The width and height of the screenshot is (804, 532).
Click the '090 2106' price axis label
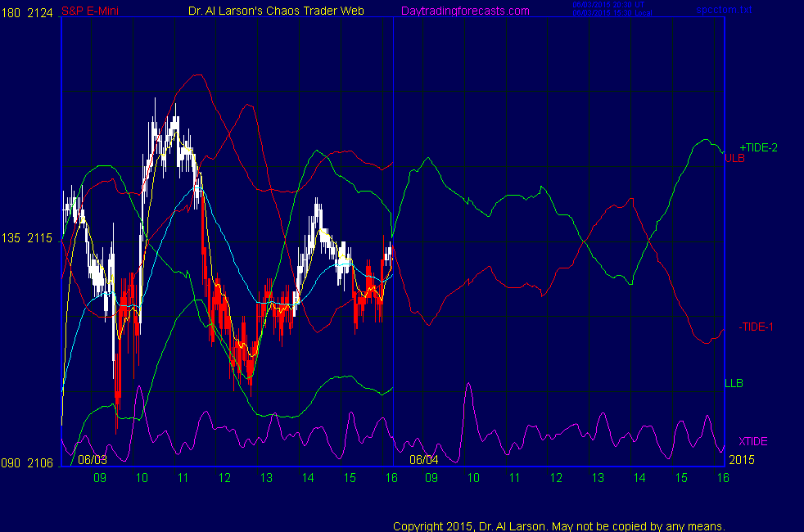coord(27,462)
